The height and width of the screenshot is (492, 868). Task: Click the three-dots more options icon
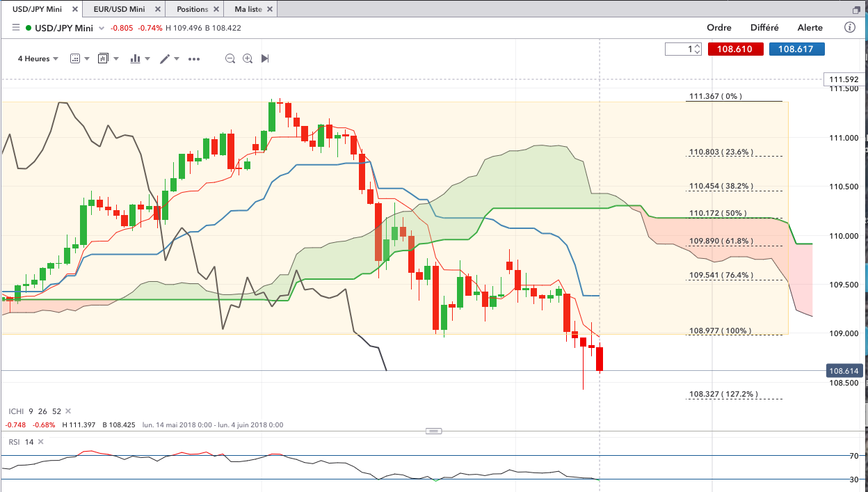(194, 59)
